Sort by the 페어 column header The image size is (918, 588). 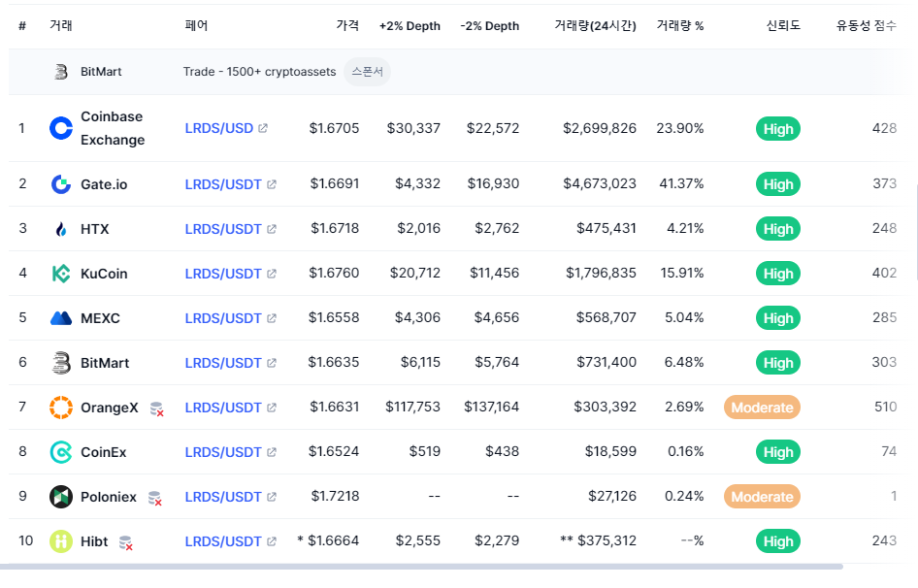point(196,25)
